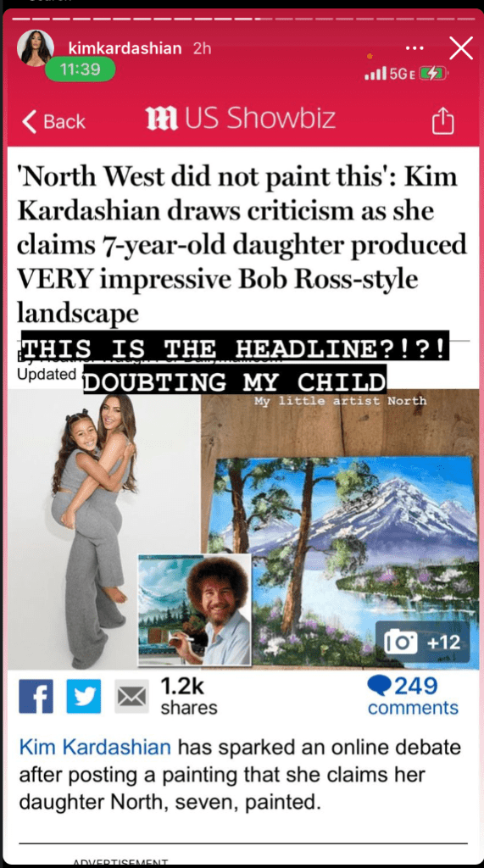Tap the share export icon in header

click(x=442, y=120)
